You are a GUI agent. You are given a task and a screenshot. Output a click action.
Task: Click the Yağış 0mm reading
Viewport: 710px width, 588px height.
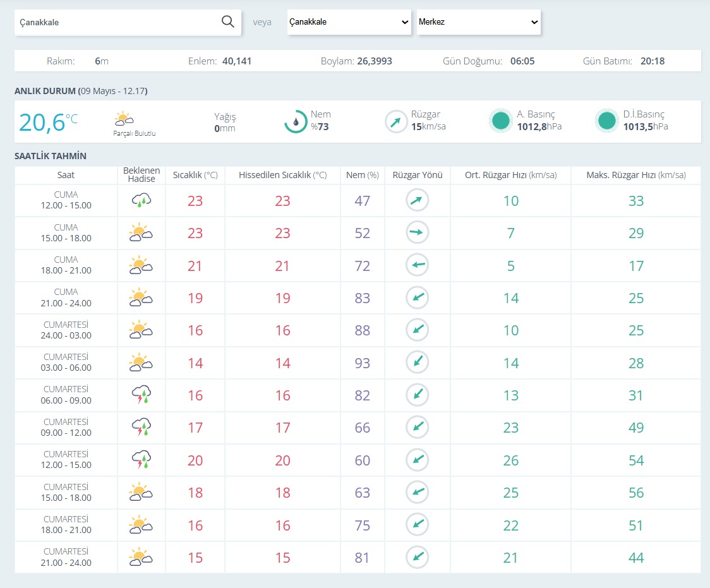click(225, 123)
